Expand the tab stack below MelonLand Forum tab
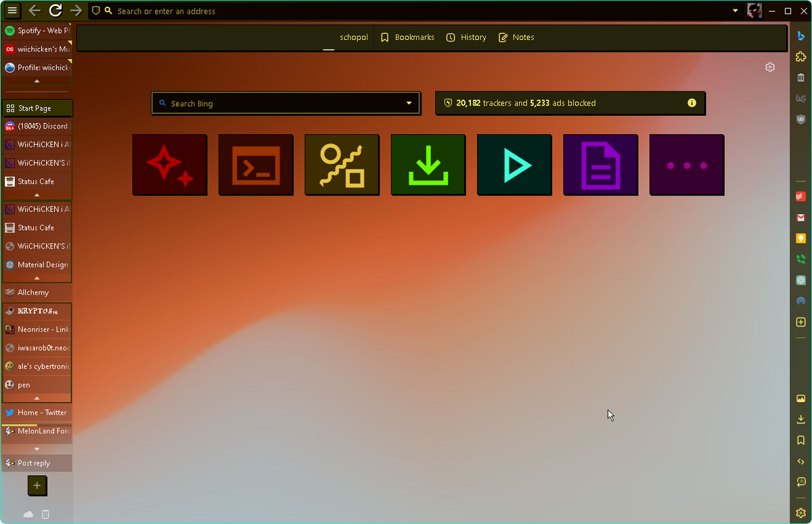Image resolution: width=812 pixels, height=524 pixels. click(37, 449)
